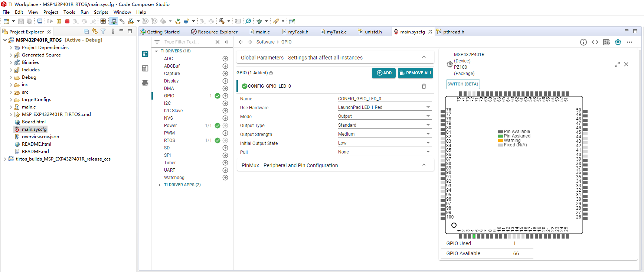Click the forward arrow in SysConfig

pos(250,42)
